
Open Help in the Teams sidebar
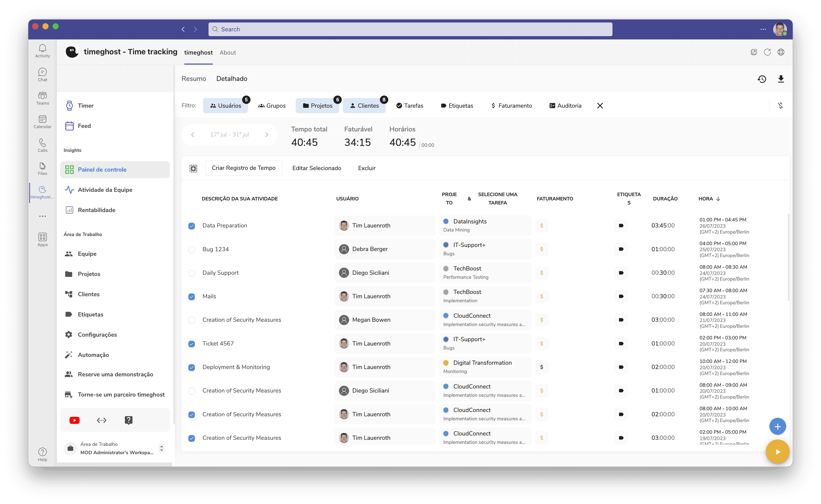point(42,455)
